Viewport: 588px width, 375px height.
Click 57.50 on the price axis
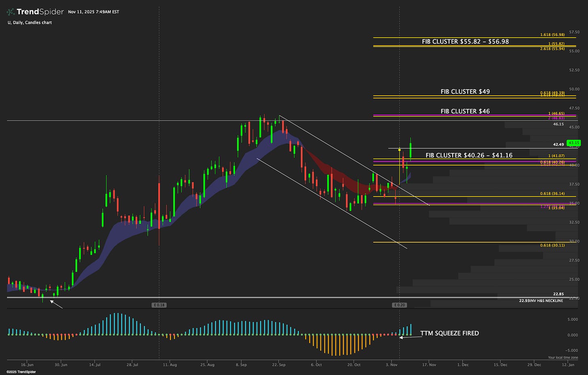coord(574,32)
